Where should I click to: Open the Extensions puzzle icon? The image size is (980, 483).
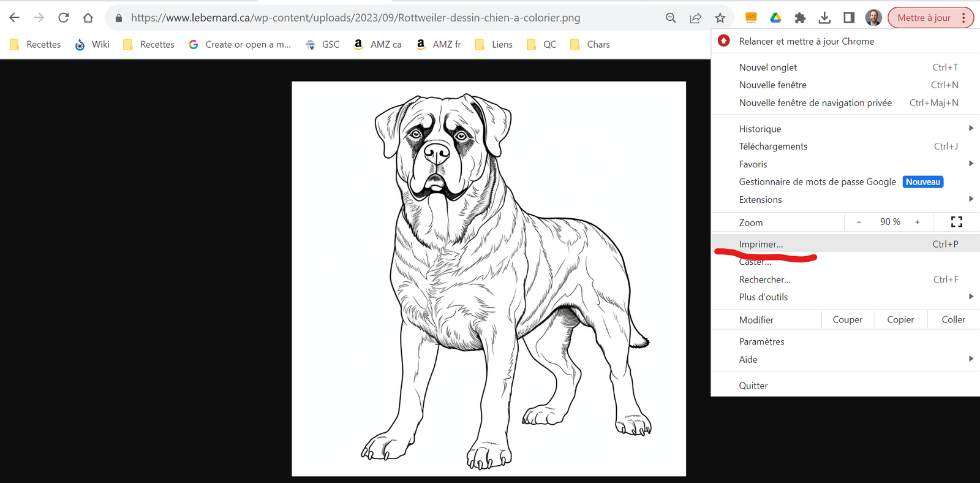point(800,18)
